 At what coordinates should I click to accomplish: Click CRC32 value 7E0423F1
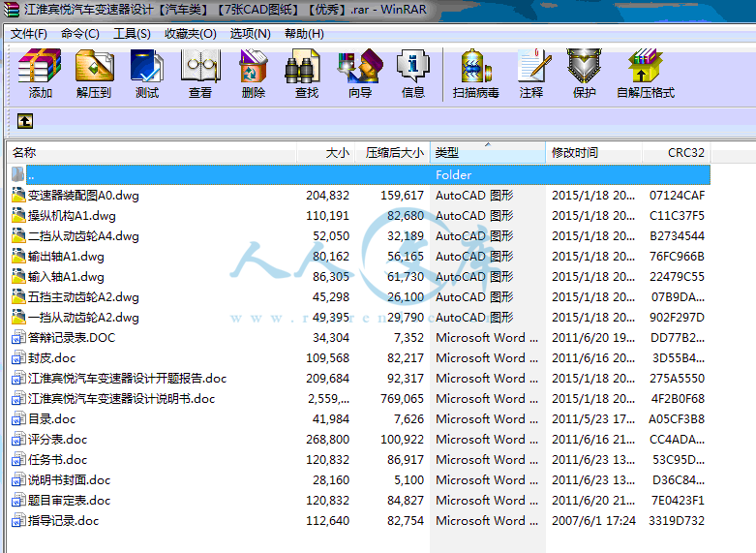click(x=678, y=500)
